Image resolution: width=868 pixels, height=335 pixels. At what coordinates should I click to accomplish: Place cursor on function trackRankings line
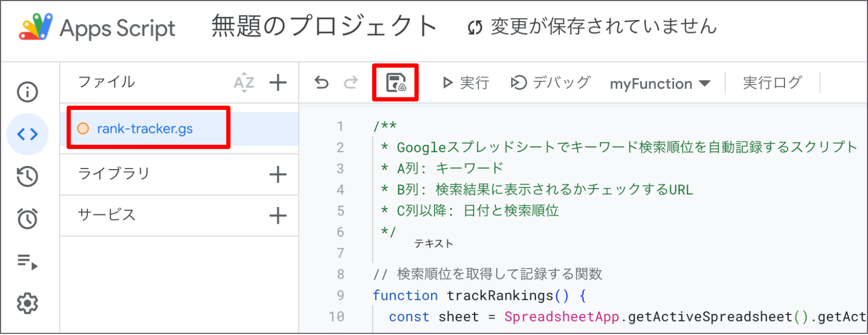coord(480,295)
